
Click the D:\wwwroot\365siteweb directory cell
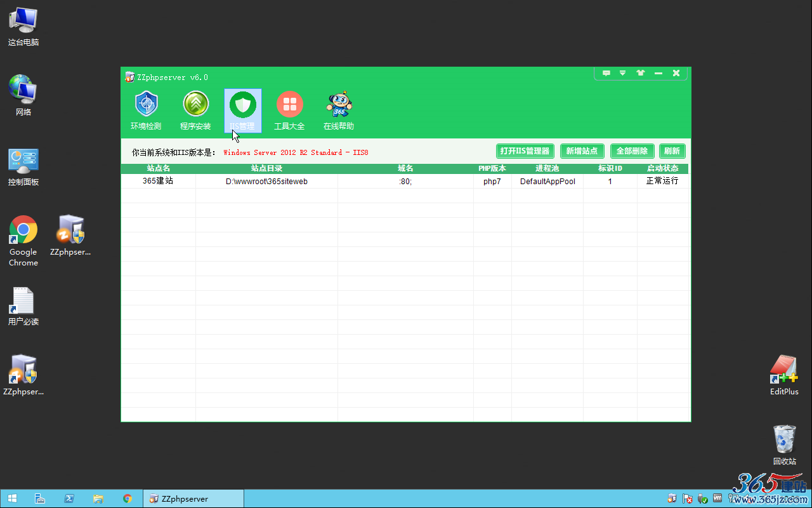266,181
